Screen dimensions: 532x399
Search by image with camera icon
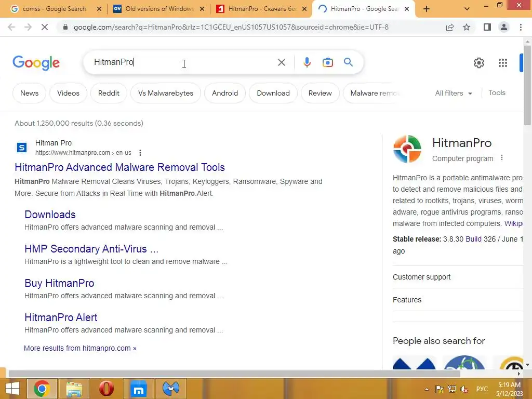[328, 62]
